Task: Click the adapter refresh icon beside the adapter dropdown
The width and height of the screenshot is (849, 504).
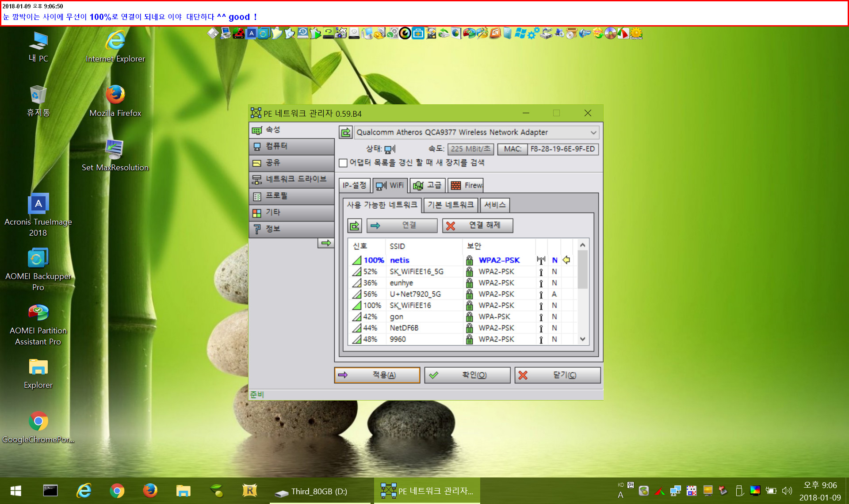Action: (x=345, y=132)
